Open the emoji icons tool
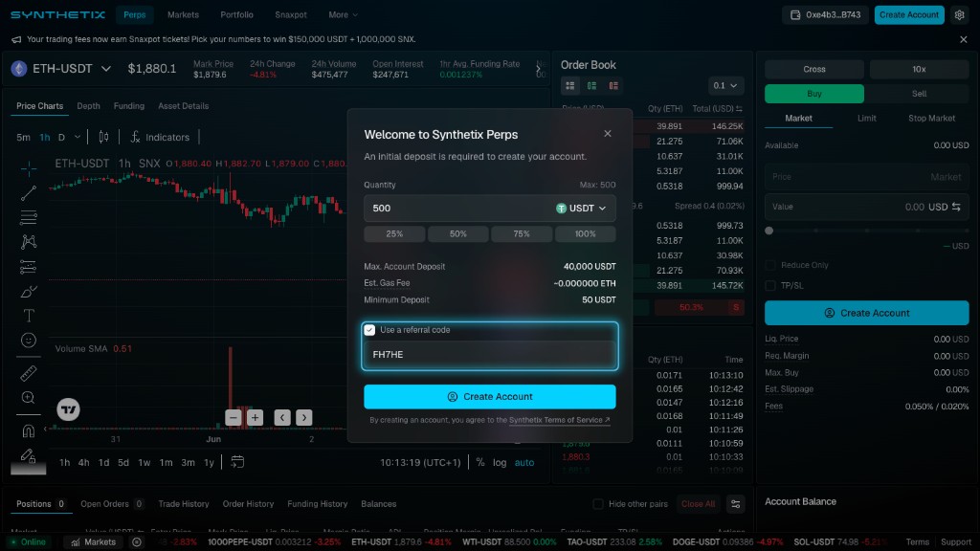This screenshot has width=980, height=551. pos(28,340)
